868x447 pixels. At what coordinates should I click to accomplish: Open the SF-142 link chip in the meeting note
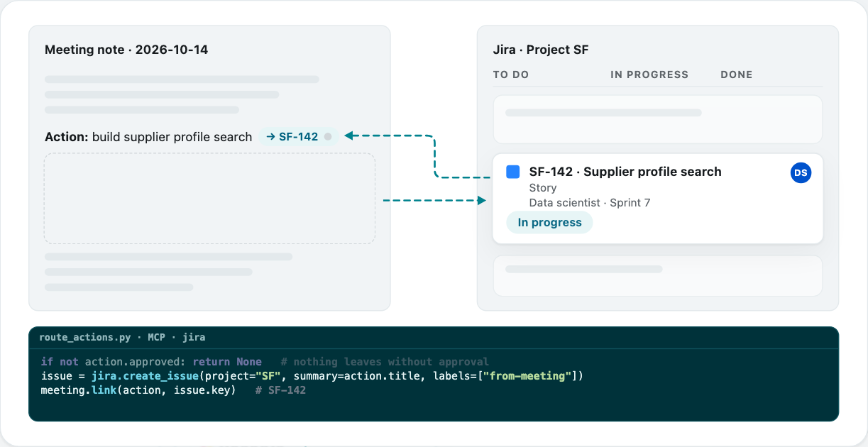point(299,136)
